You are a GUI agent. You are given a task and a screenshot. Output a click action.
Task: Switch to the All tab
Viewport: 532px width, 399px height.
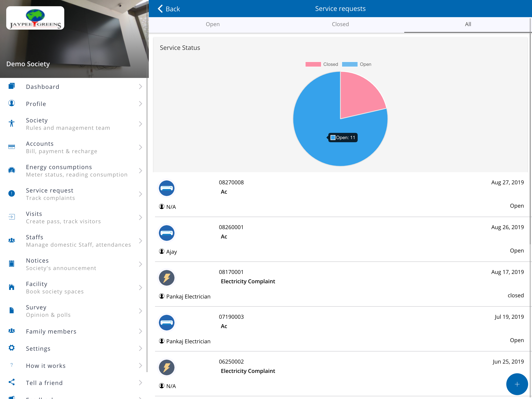coord(468,24)
